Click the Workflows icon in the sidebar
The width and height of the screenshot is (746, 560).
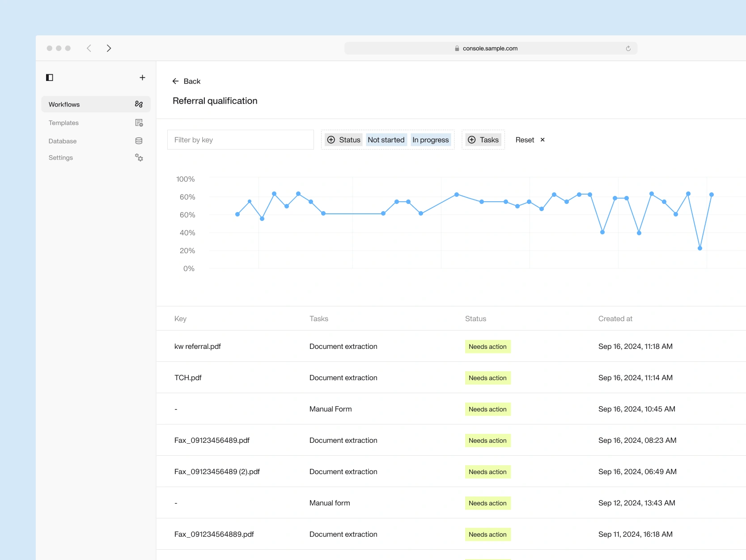coord(139,104)
